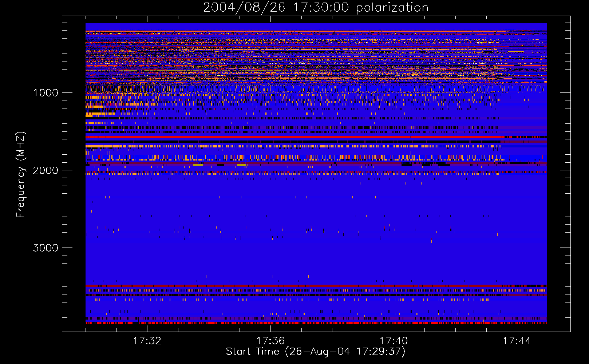Pick the 17:44 time tick label
This screenshot has height=364, width=589.
[x=517, y=341]
